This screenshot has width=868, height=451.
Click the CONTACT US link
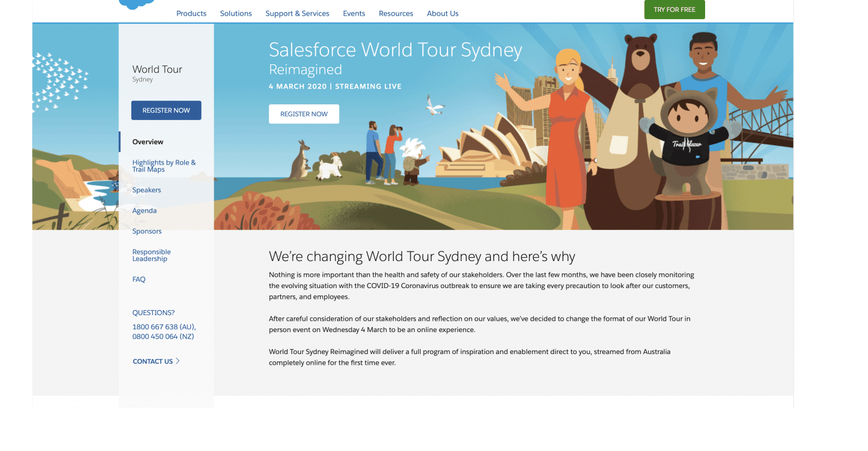(153, 361)
